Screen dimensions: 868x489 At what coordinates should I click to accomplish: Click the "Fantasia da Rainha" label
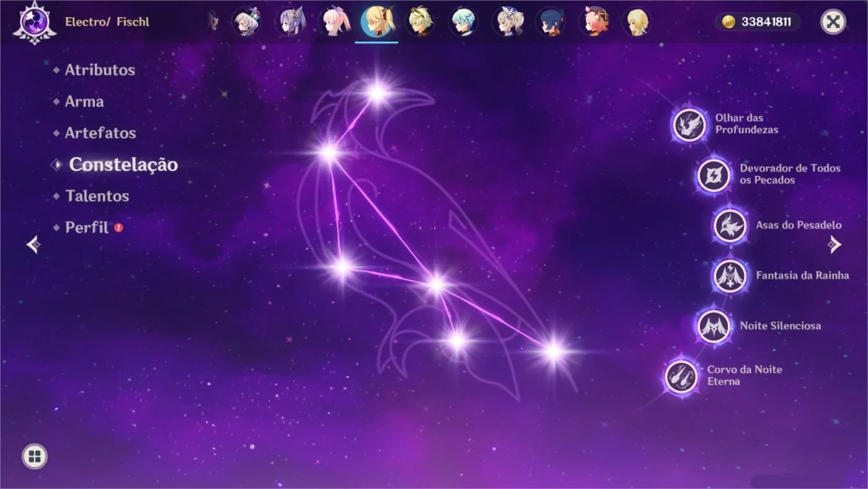802,276
